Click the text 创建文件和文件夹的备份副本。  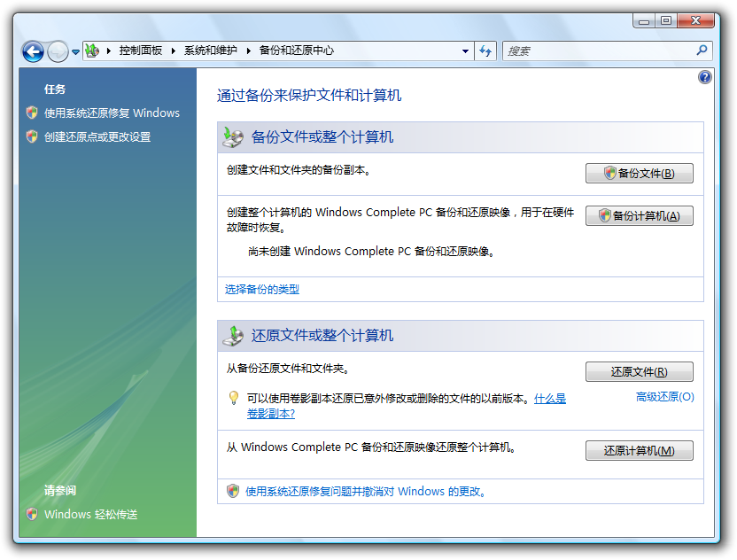tap(299, 170)
